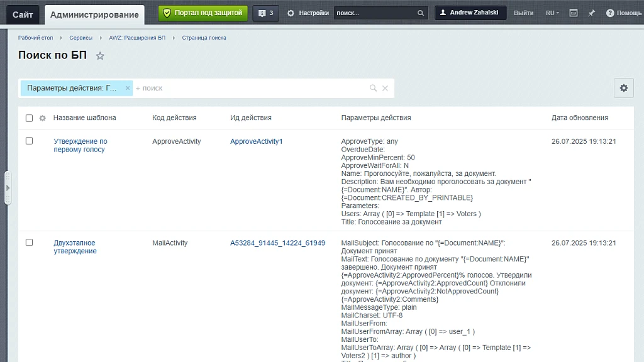The height and width of the screenshot is (362, 644).
Task: Toggle the select-all header checkbox
Action: (29, 118)
